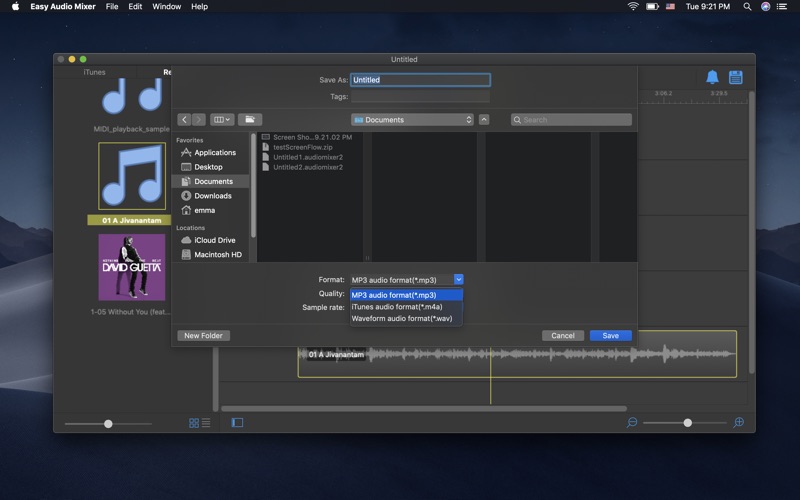Zoom out the timeline
This screenshot has height=500, width=800.
pyautogui.click(x=632, y=422)
